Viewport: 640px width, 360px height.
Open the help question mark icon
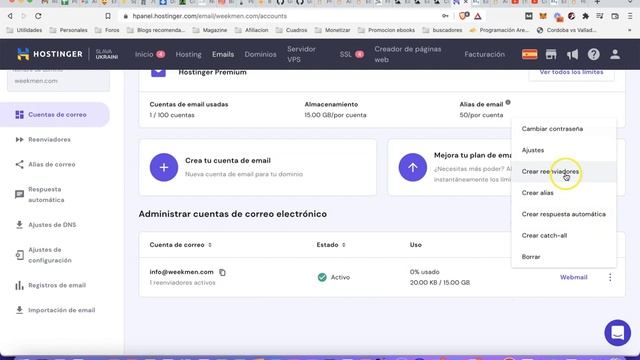(x=593, y=54)
